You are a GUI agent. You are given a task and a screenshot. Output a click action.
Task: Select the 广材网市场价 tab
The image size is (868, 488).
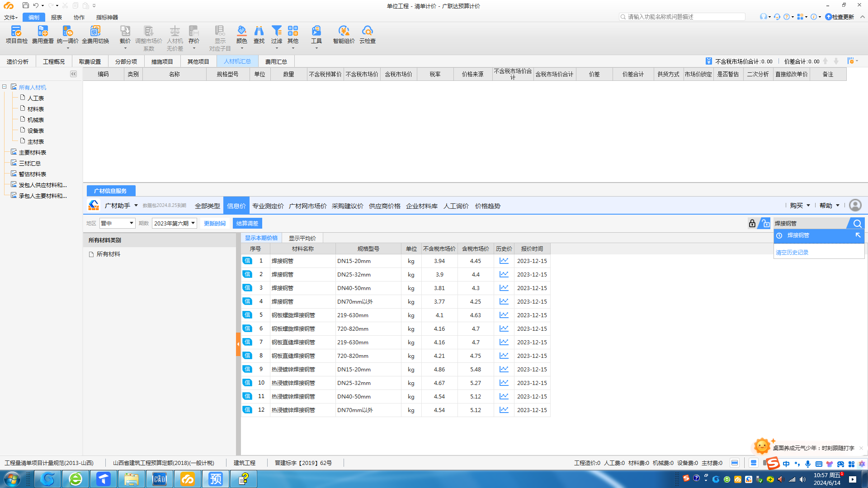point(307,206)
